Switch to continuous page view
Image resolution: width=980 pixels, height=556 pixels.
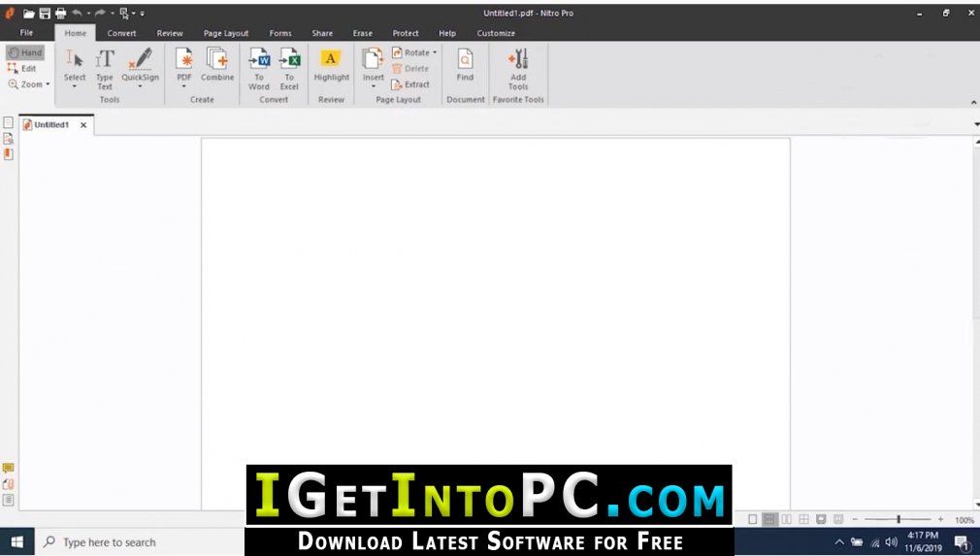(770, 519)
